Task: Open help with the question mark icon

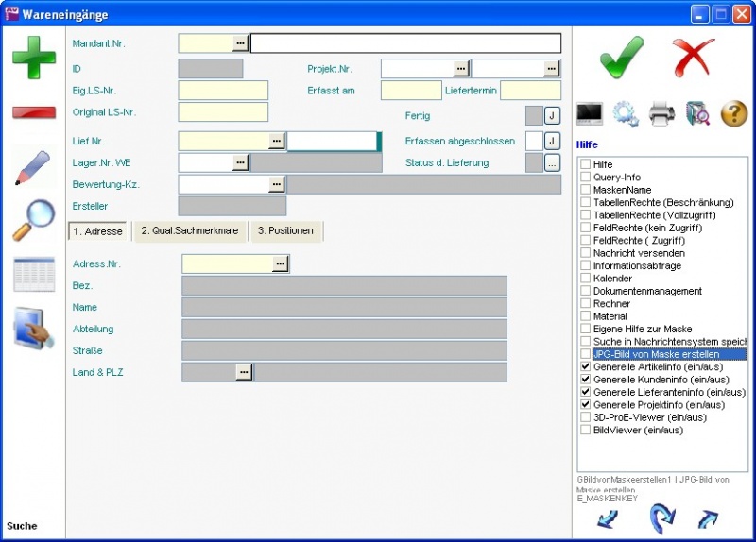Action: pyautogui.click(x=734, y=114)
